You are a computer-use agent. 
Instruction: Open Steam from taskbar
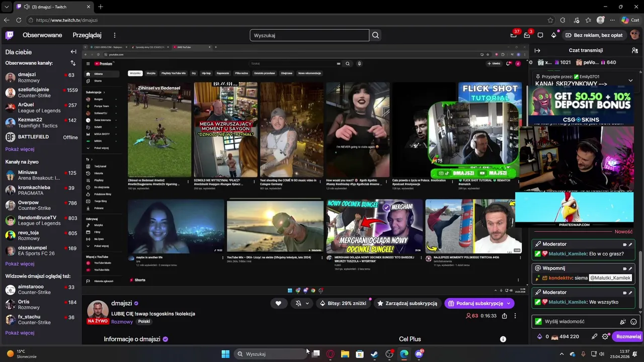(x=374, y=354)
